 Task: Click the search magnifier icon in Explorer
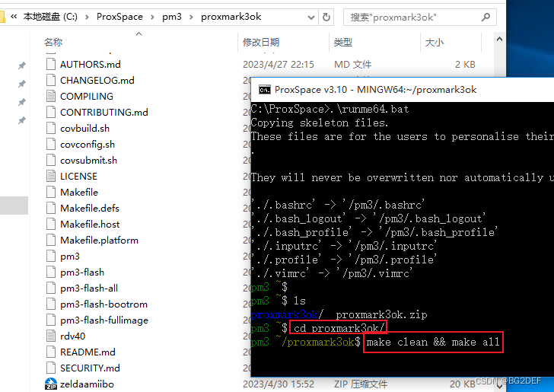click(x=486, y=17)
